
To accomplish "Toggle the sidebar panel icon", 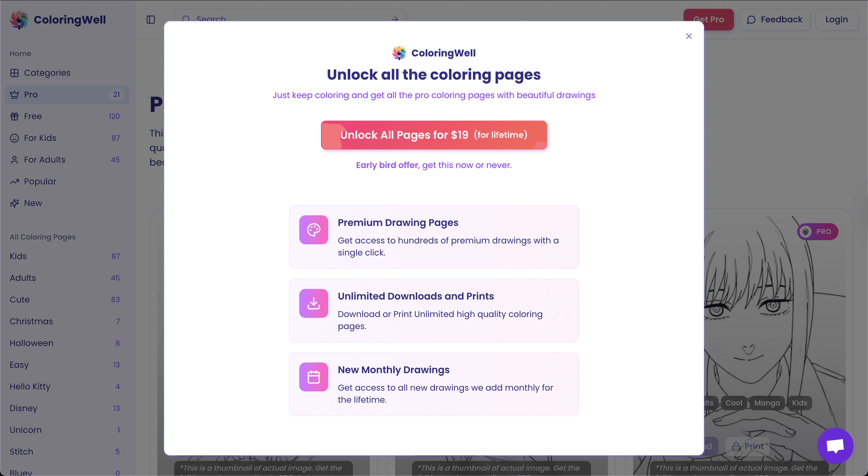I will click(x=151, y=19).
